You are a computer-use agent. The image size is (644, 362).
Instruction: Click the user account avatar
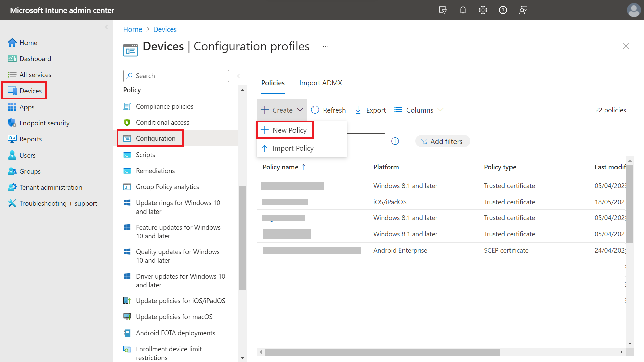click(x=633, y=10)
